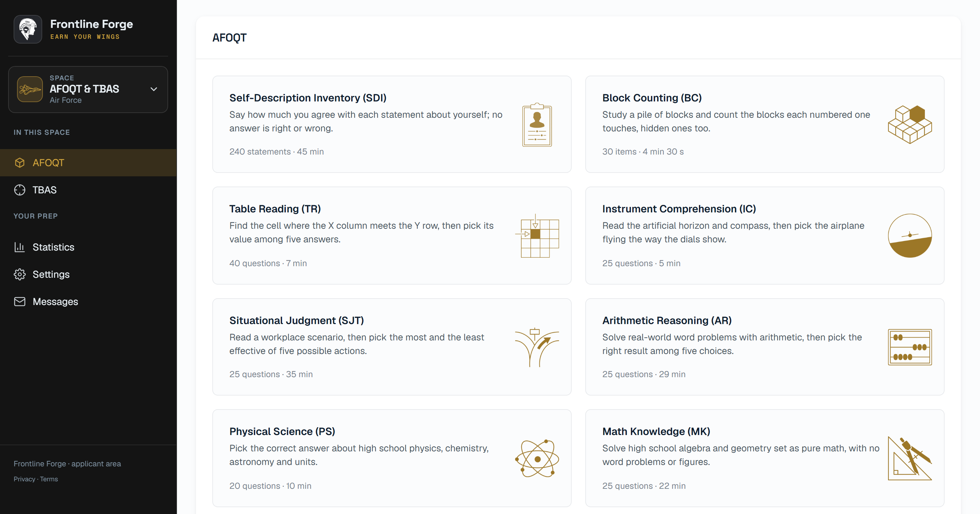Click the Privacy link in footer
This screenshot has height=514, width=980.
click(24, 479)
